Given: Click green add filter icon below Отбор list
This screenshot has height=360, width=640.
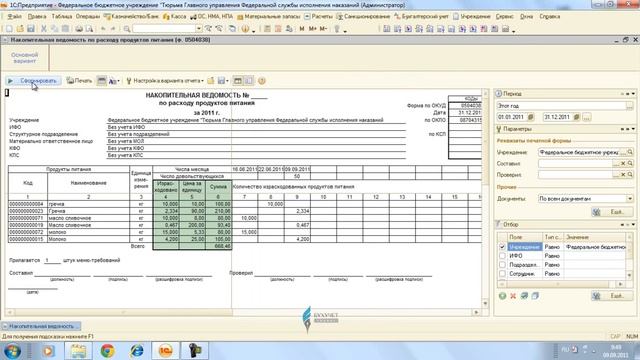Looking at the screenshot, I should click(x=502, y=296).
